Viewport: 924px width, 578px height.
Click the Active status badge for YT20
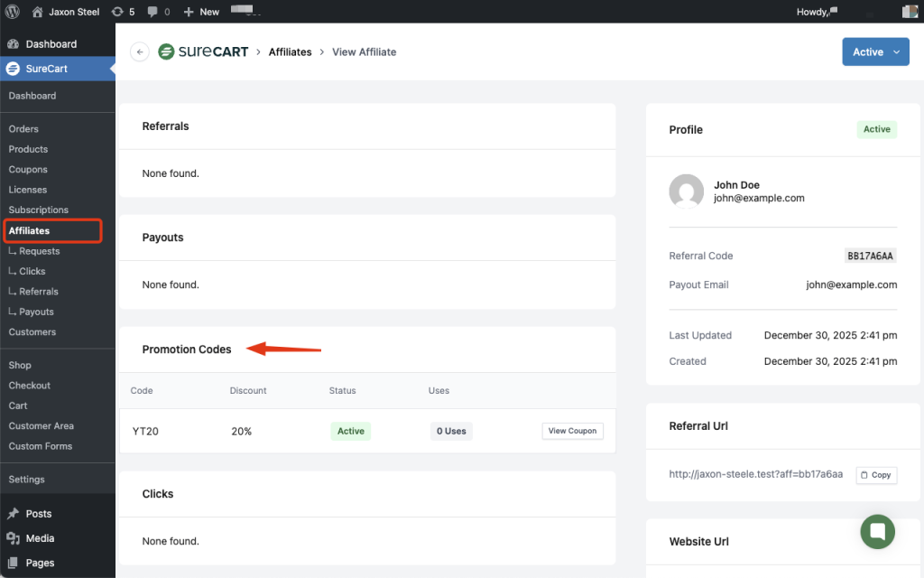click(351, 431)
